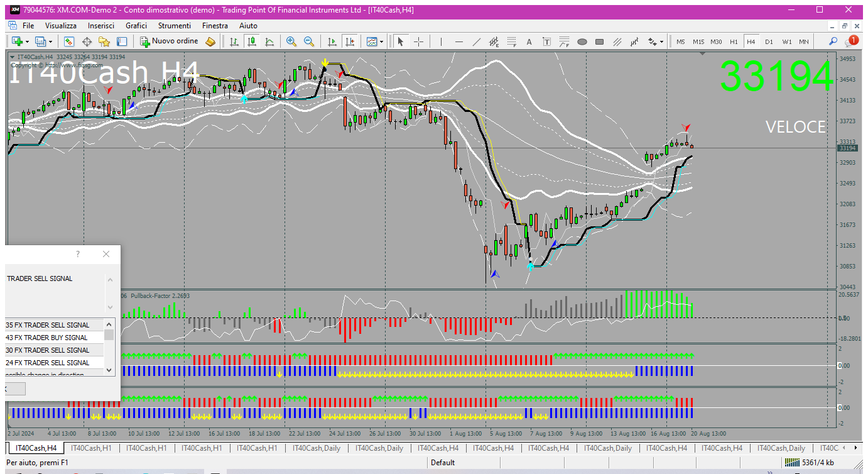Open the MetaEditor book icon

click(210, 41)
